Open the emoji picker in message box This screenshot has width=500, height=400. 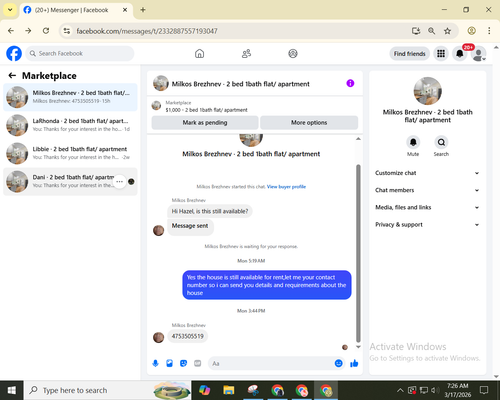(x=338, y=363)
